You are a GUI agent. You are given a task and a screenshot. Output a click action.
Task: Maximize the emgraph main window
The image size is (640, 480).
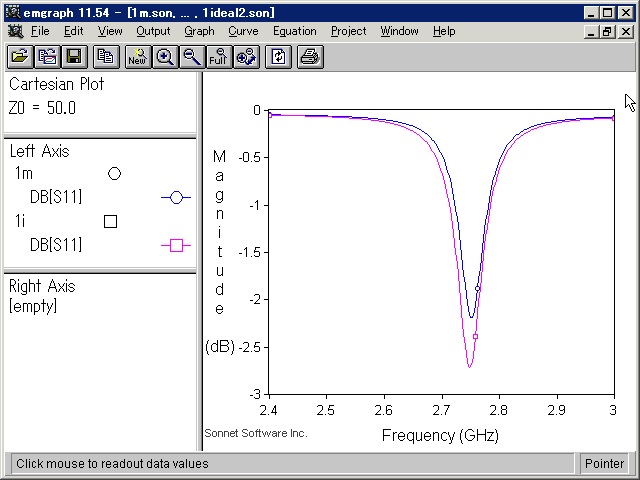607,13
